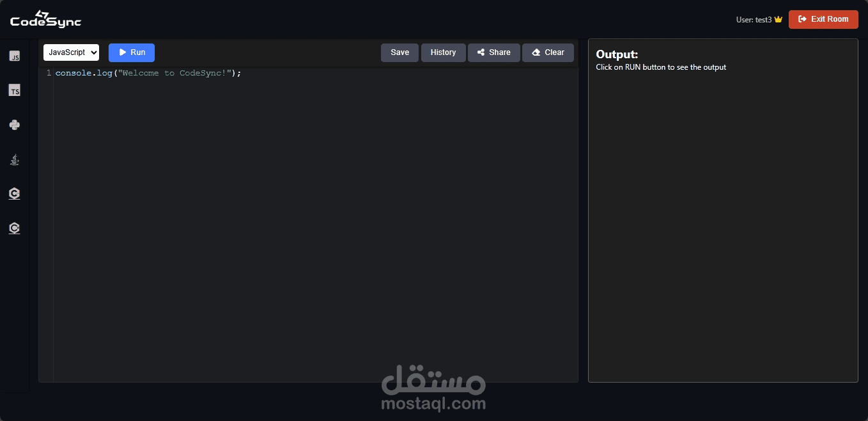Choose the Python language icon
Image resolution: width=868 pixels, height=421 pixels.
point(15,125)
